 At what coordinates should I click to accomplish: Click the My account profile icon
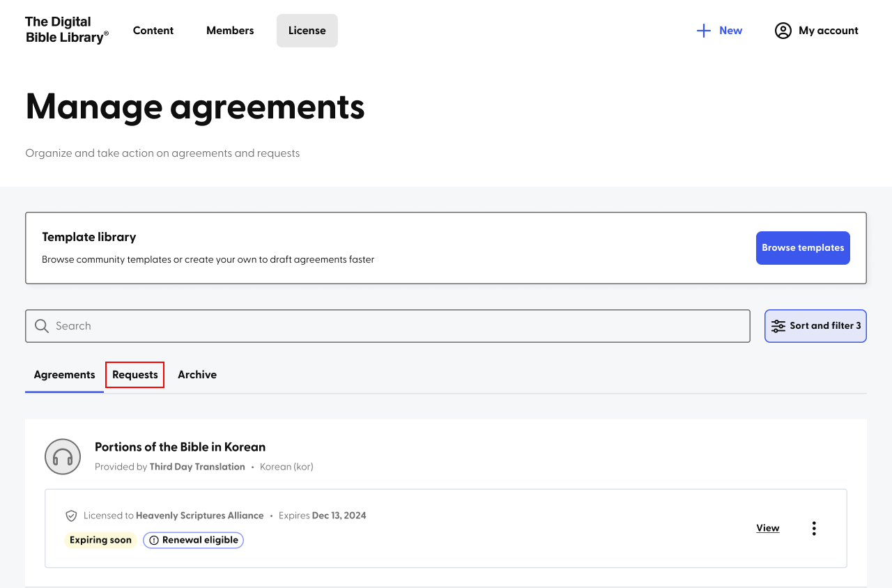(x=783, y=31)
